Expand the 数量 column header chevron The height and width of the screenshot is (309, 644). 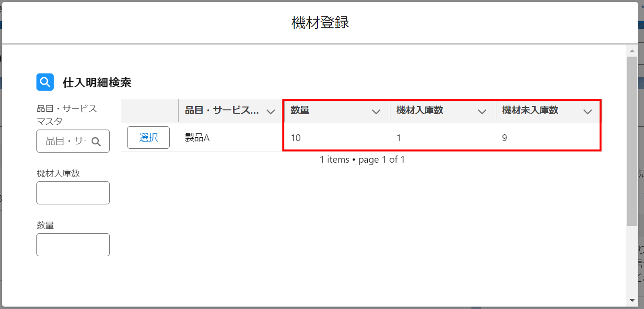click(x=376, y=112)
